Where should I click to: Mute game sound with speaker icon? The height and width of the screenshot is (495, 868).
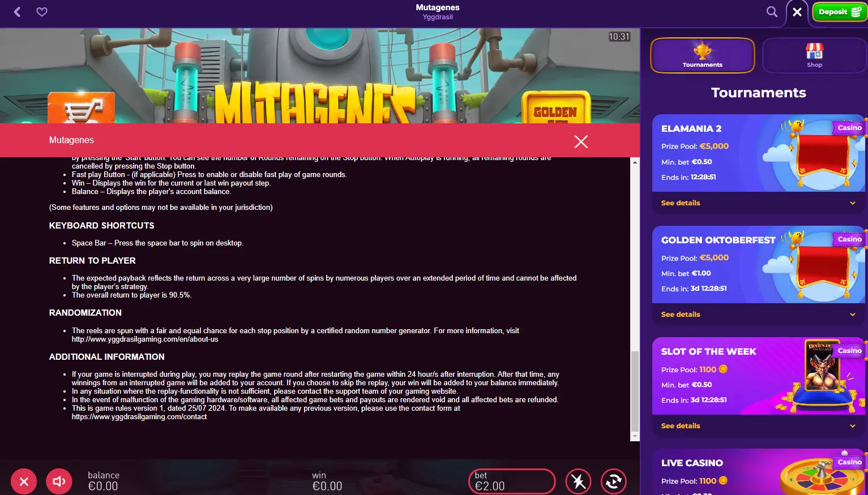(59, 481)
